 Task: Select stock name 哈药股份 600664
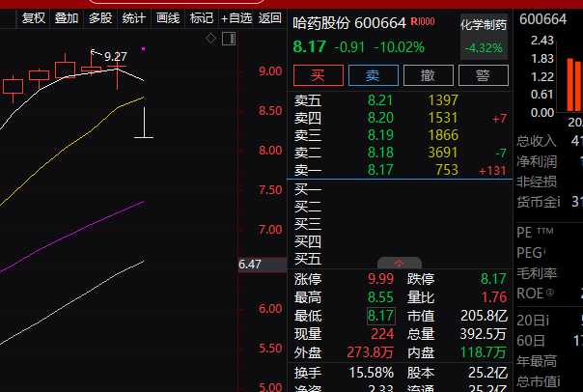pyautogui.click(x=349, y=23)
